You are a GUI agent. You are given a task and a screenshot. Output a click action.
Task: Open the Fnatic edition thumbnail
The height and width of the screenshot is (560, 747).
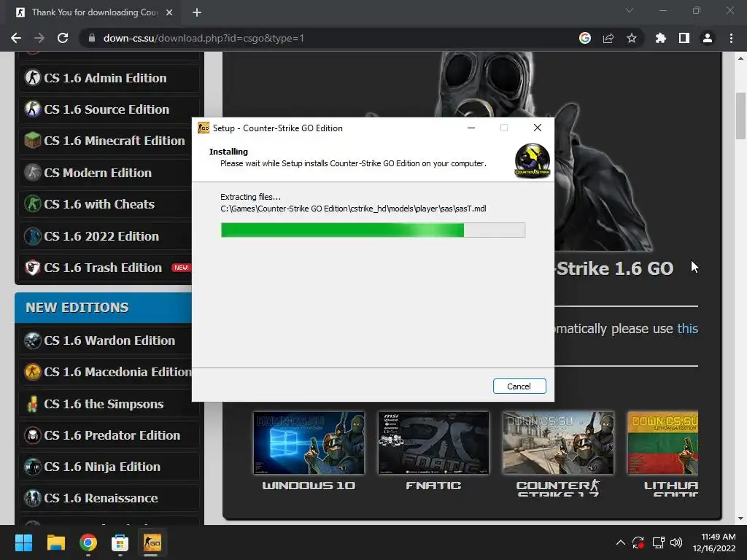(x=433, y=443)
